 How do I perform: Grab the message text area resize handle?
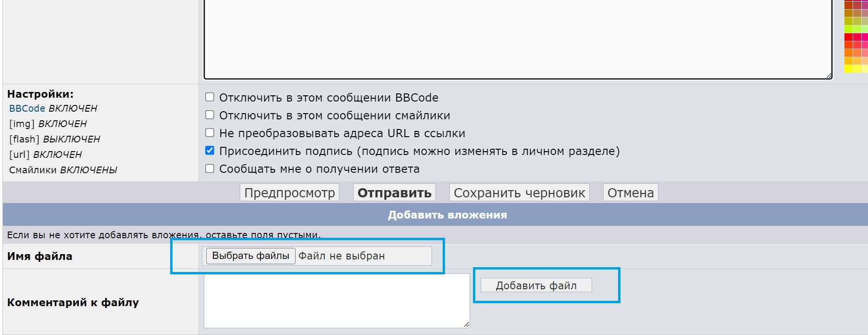tap(829, 76)
